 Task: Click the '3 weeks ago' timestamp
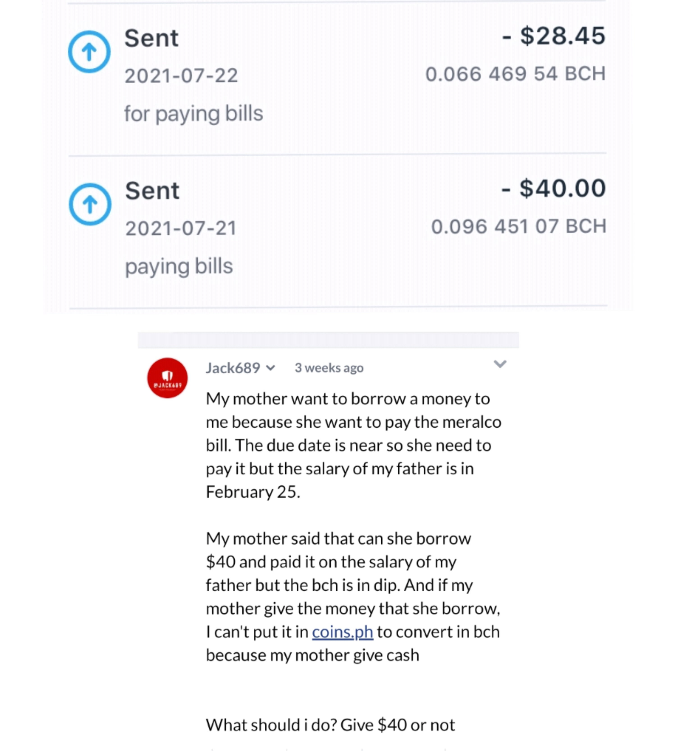point(329,368)
